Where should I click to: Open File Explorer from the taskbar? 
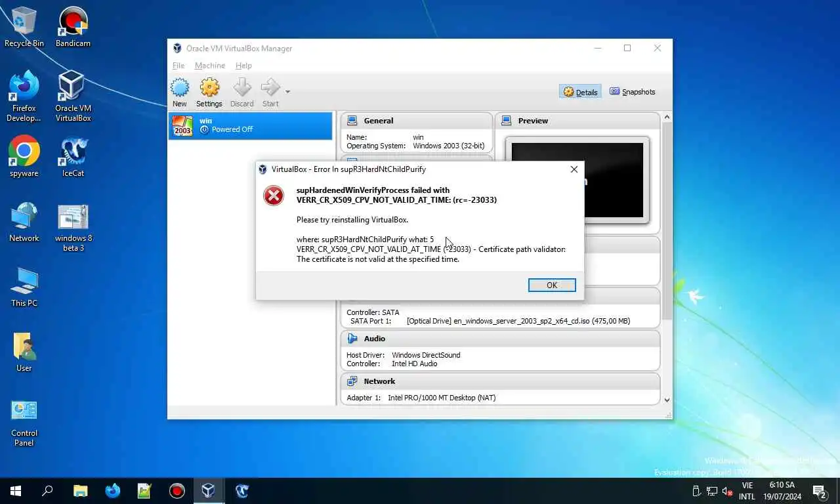tap(80, 491)
